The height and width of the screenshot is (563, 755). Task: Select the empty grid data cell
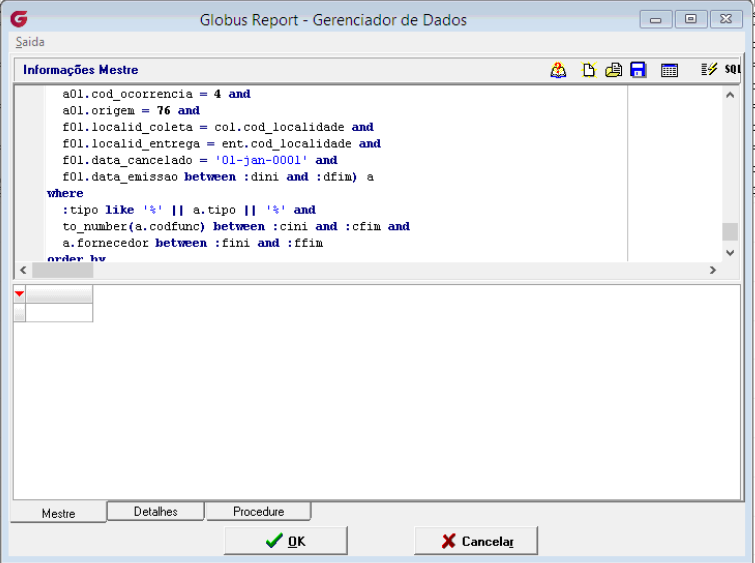(59, 313)
